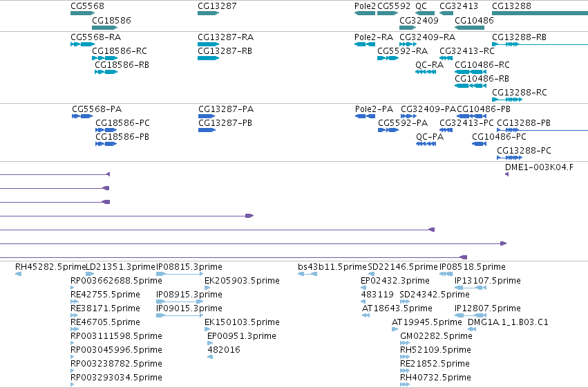Screen dimensions: 588x388
Task: Select EST EK205903.5prime
Action: point(242,281)
